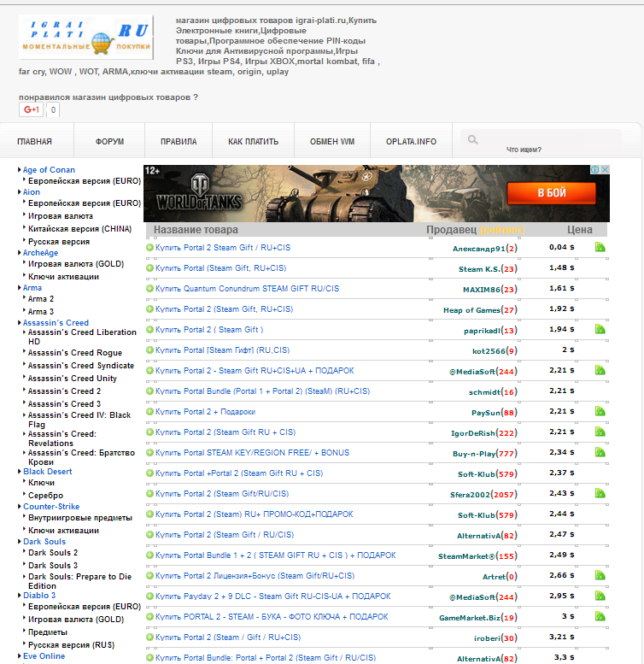Viewport: 644px width, 664px height.
Task: Click green plus icon beside Payday 2 row
Action: pos(149,596)
